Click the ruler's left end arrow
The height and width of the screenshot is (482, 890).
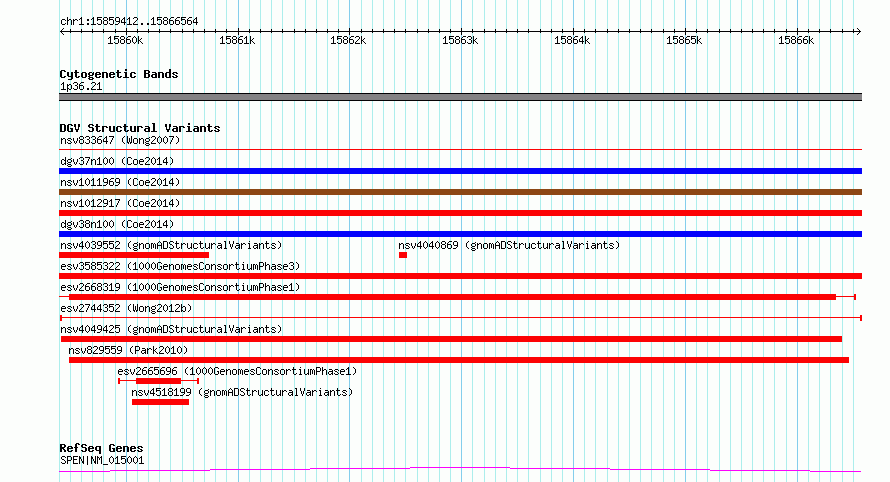pos(62,31)
